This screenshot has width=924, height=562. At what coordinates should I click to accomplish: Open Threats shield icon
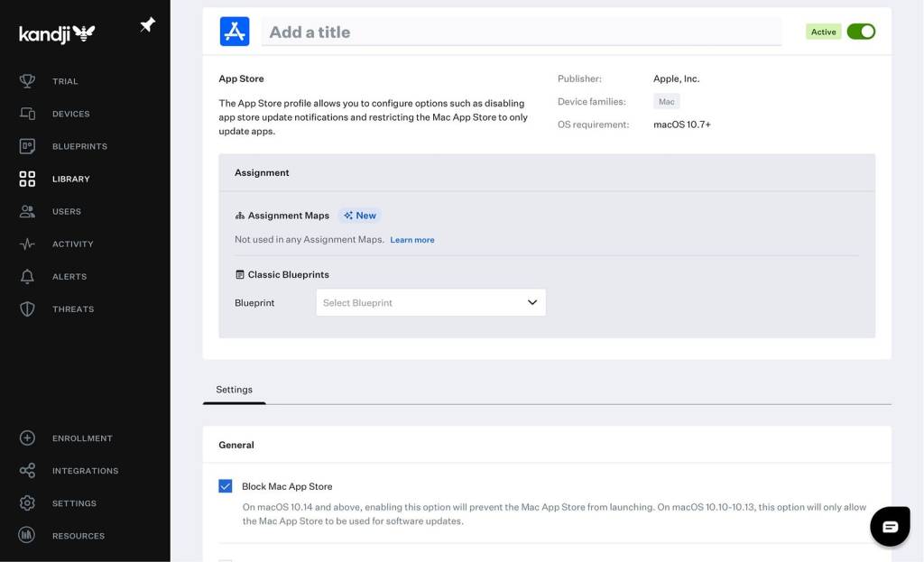(x=27, y=309)
